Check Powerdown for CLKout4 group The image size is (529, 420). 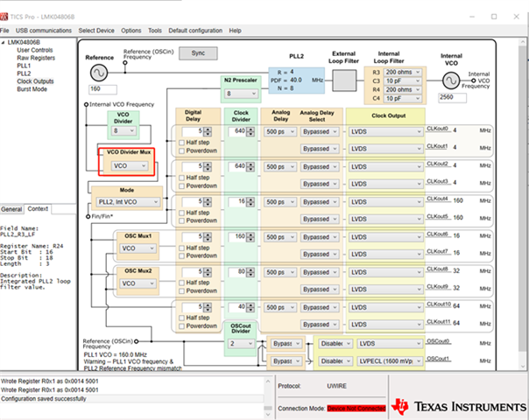click(x=182, y=220)
